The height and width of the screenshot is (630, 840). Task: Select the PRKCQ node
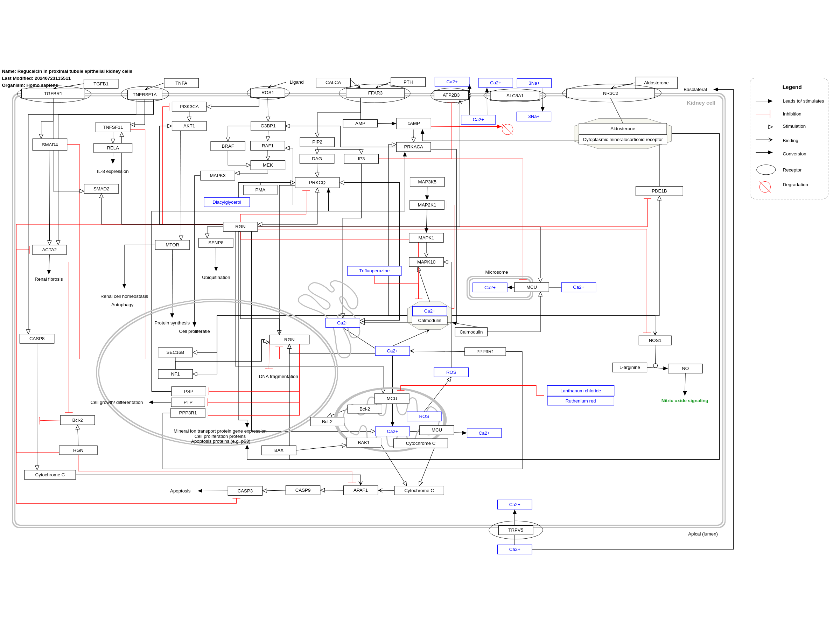point(317,183)
